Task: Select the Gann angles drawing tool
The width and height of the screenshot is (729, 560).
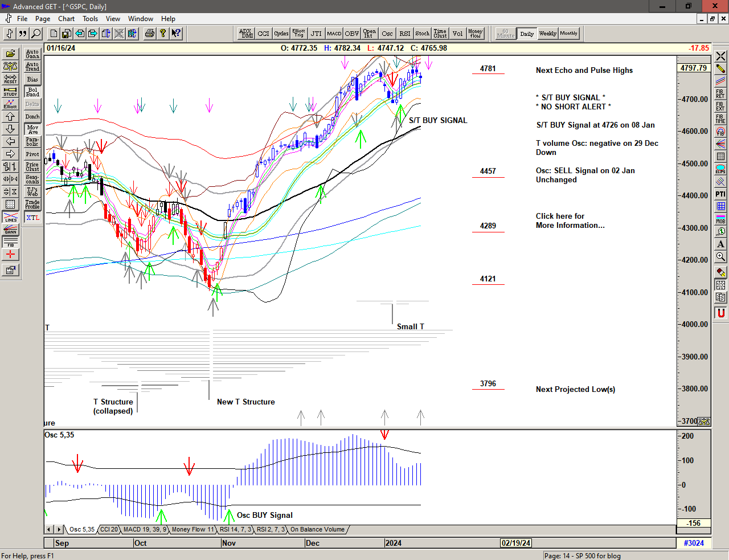Action: (10, 230)
